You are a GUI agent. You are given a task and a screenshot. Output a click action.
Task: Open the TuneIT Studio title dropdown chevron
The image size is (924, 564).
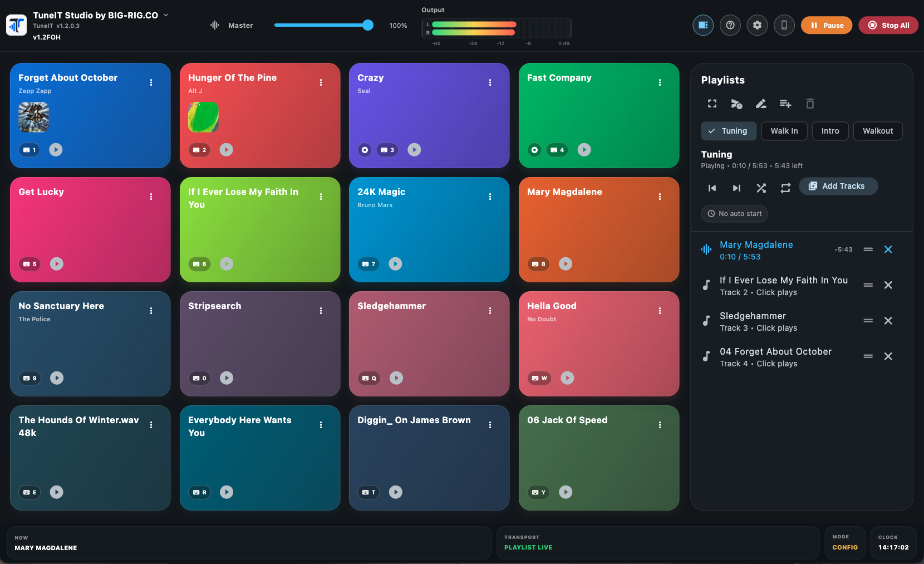[x=166, y=15]
